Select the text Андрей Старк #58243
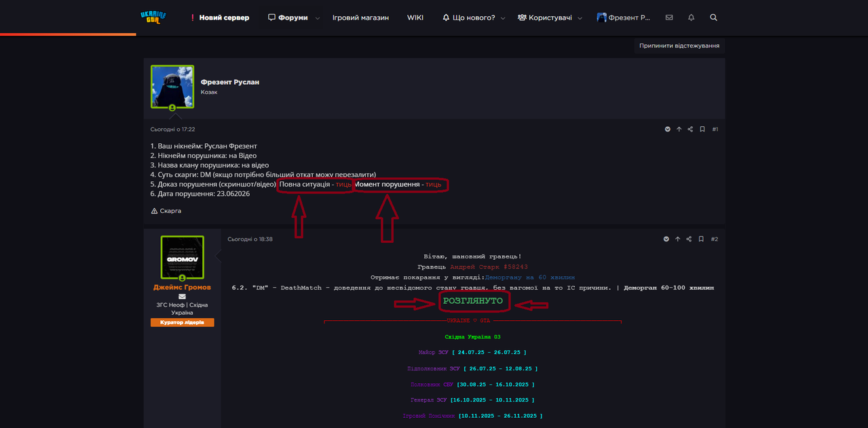Screen dimensions: 868x428 coord(489,267)
